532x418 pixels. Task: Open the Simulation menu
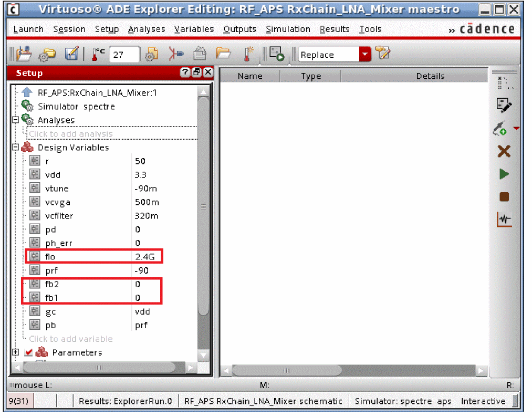pos(288,29)
